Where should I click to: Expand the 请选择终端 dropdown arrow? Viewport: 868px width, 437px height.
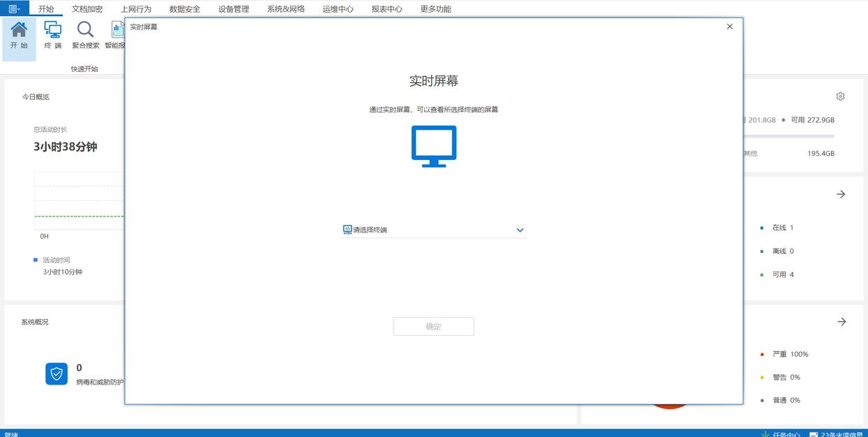520,230
